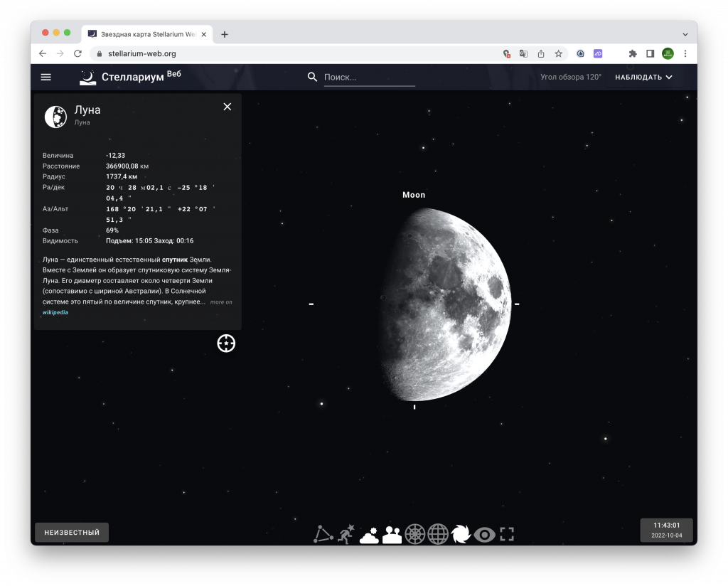Open the date and time picker
Viewport: 728px width, 586px height.
pos(666,530)
